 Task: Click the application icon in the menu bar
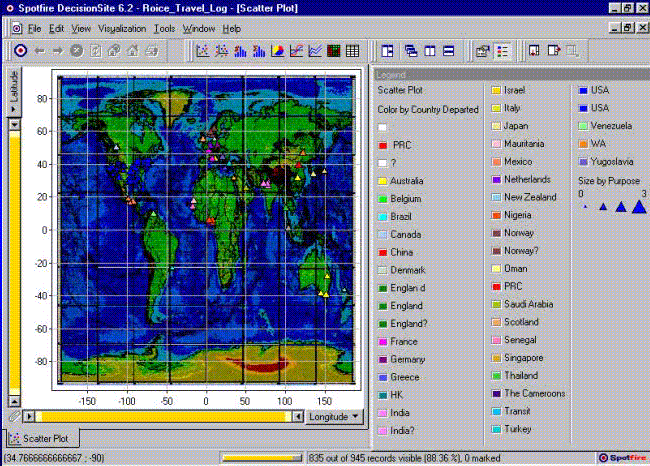click(x=17, y=29)
